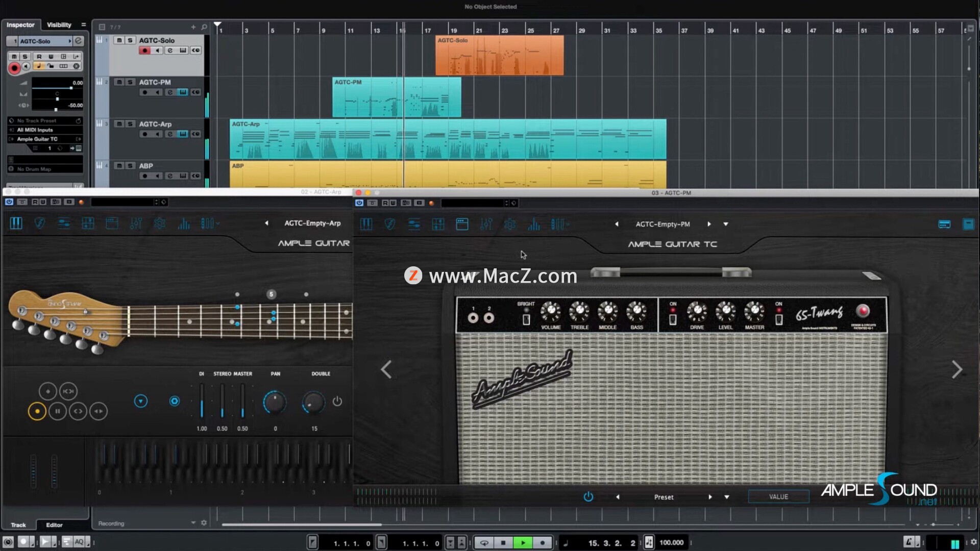Viewport: 980px width, 551px height.
Task: Click yellow record circle in AGTC-Arp plugin
Action: pyautogui.click(x=37, y=411)
